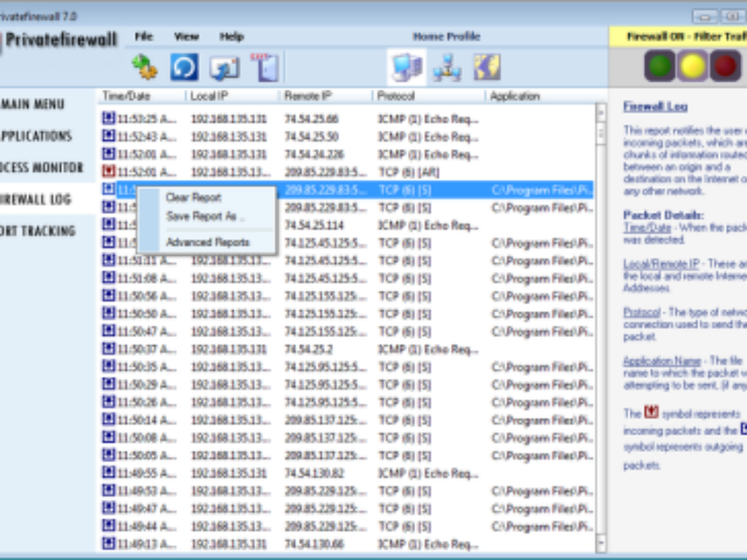The image size is (747, 560).
Task: Choose Clear Report from the context menu
Action: 193,197
